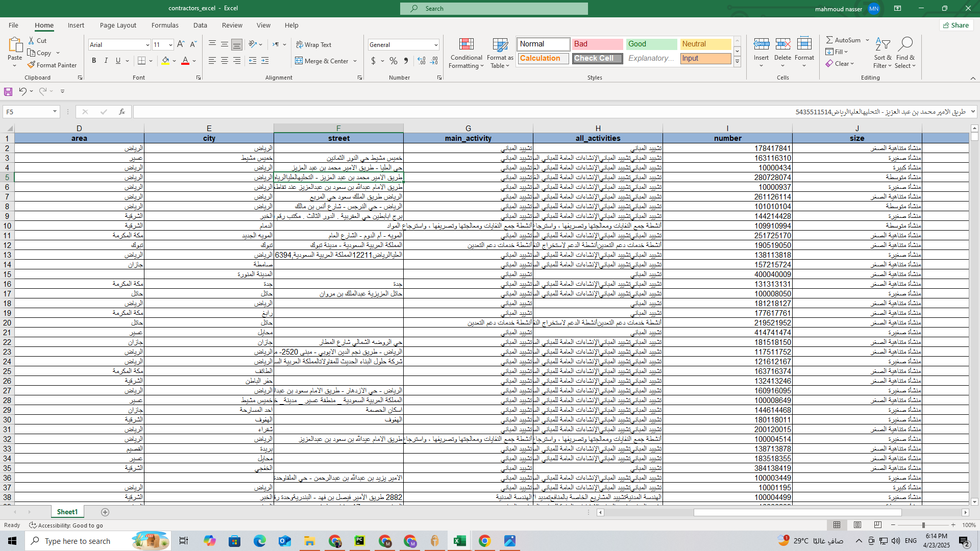Click the Save disk icon
This screenshot has height=551, width=980.
coord(8,91)
